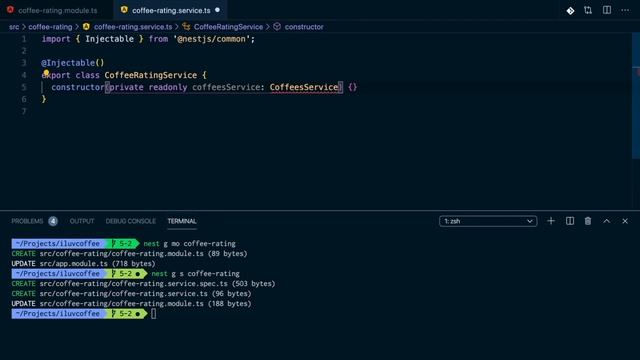Click the underlined CoffeesService type
This screenshot has height=360, width=640.
click(x=304, y=87)
